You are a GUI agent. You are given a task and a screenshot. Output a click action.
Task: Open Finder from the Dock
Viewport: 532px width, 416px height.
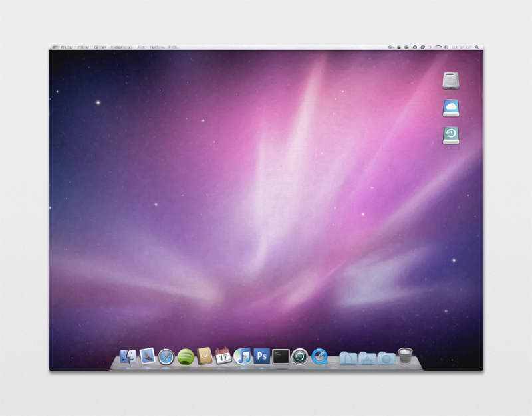coord(128,357)
